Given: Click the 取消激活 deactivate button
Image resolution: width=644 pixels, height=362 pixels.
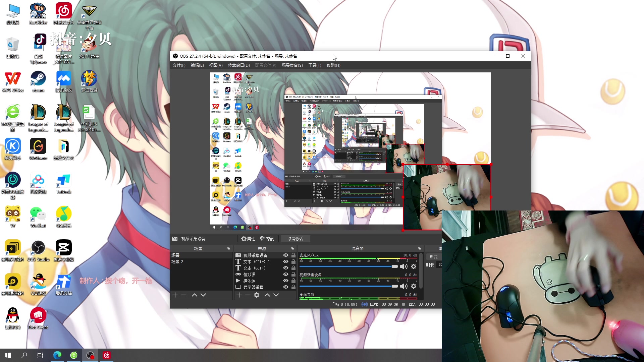Looking at the screenshot, I should click(x=295, y=239).
